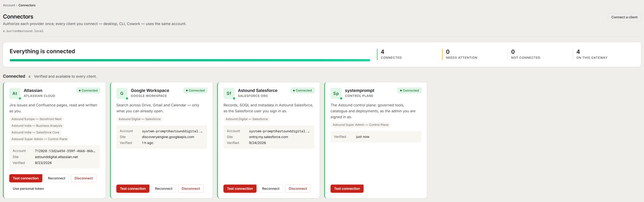The image size is (644, 202).
Task: Click systemprompt's Astound Super Admin — Control Plane tag
Action: click(361, 125)
